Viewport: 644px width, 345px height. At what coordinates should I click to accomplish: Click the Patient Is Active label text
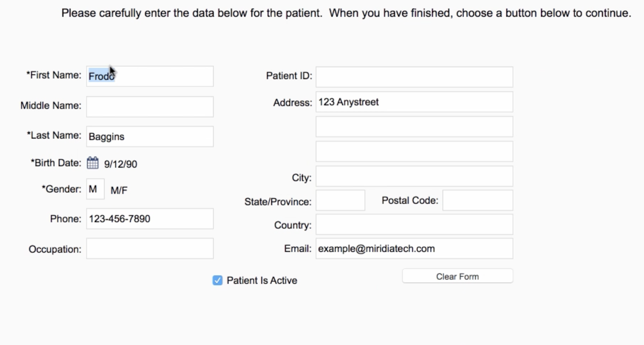click(262, 280)
